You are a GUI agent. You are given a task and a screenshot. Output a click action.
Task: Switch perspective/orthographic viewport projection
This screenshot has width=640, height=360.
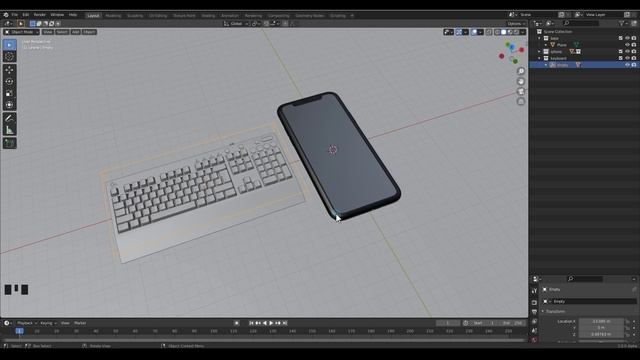tap(521, 101)
